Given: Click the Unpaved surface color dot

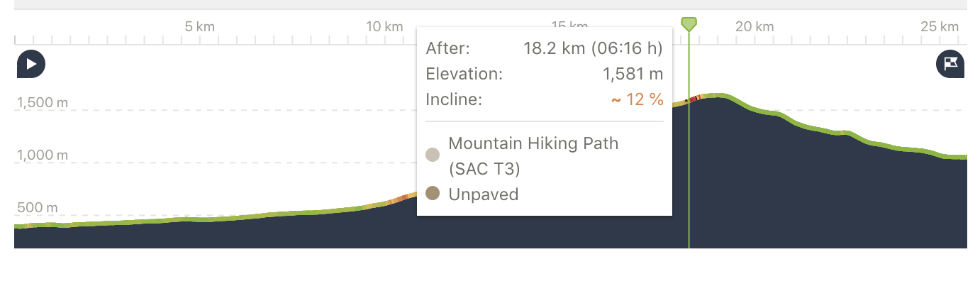Looking at the screenshot, I should (433, 193).
